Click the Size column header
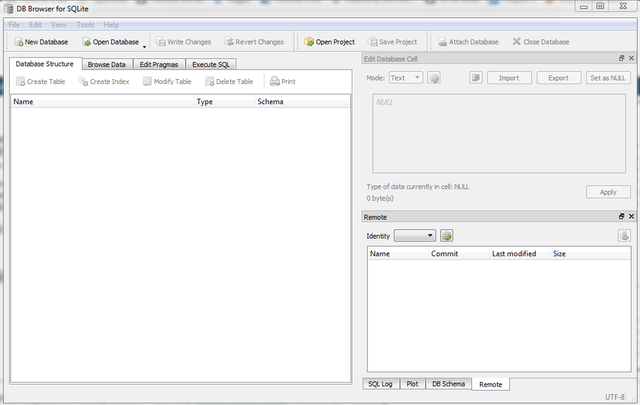Image resolution: width=640 pixels, height=405 pixels. click(x=590, y=254)
